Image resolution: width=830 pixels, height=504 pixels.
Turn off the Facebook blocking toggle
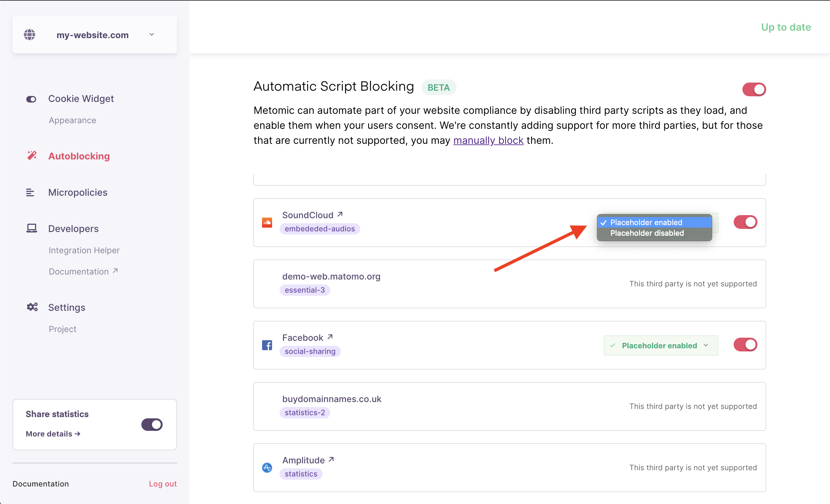tap(745, 345)
